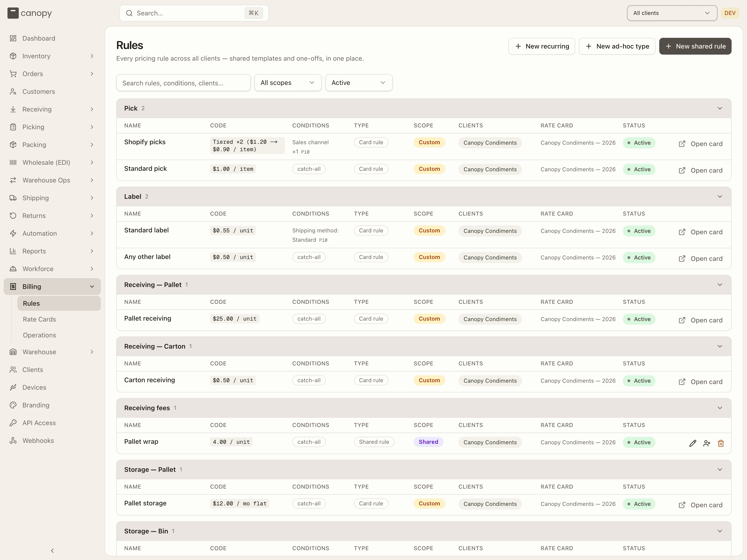Click the New ad-hoc type button

click(x=617, y=46)
